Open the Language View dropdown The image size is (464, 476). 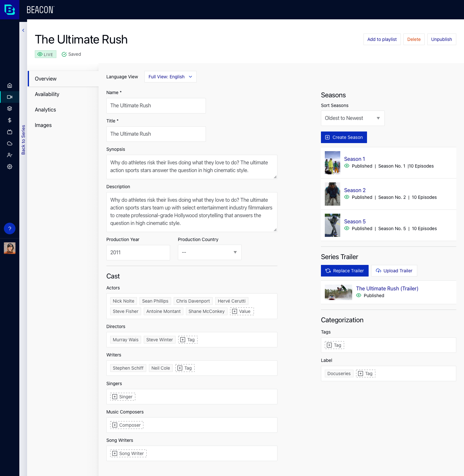(170, 77)
